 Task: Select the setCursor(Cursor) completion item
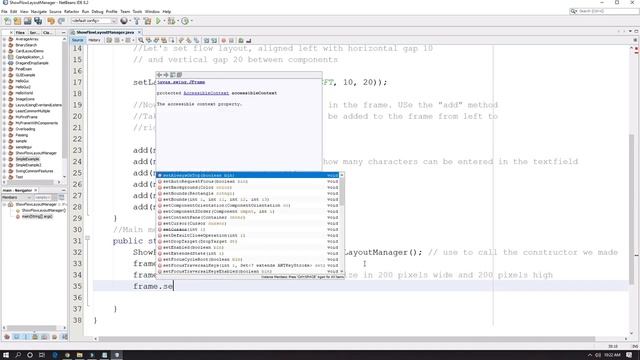click(x=248, y=224)
